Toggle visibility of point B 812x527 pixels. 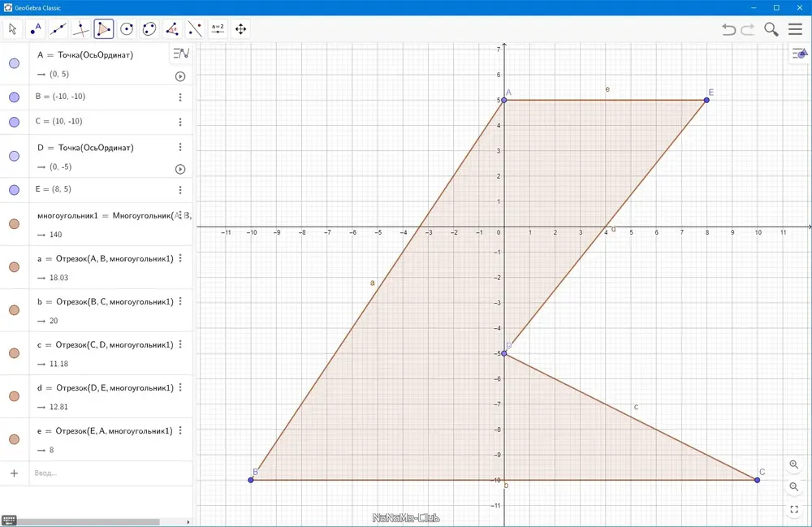tap(15, 97)
